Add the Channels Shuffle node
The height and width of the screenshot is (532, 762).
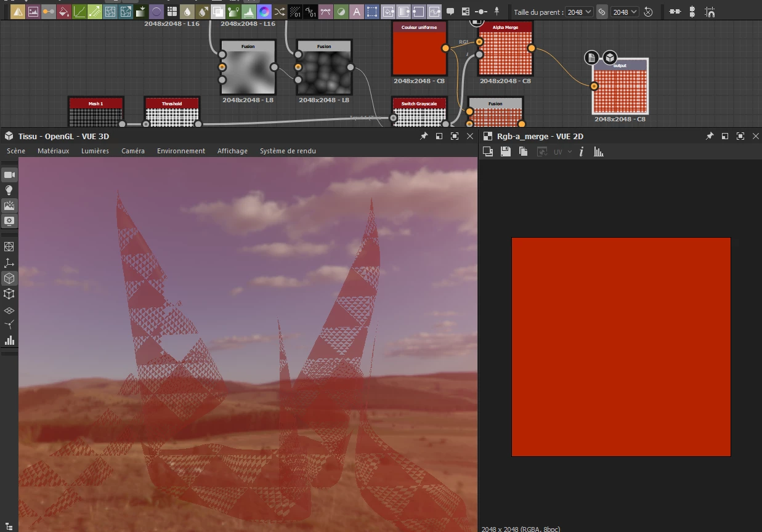point(280,11)
